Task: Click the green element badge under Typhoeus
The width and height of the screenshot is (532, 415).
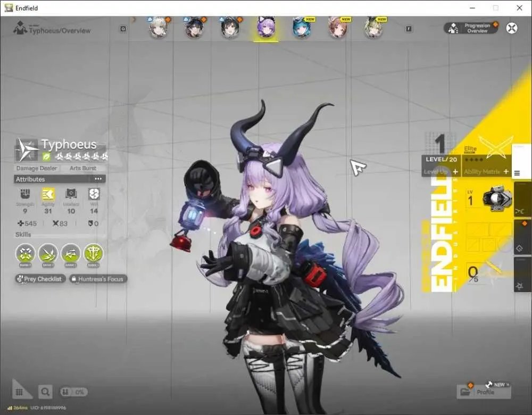Action: tap(46, 156)
